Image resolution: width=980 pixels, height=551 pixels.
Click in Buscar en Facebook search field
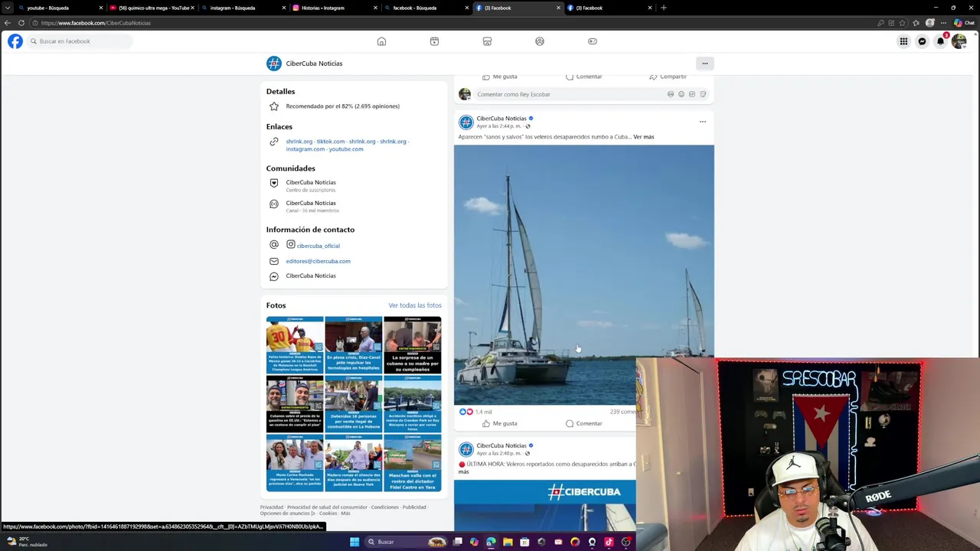pos(80,41)
